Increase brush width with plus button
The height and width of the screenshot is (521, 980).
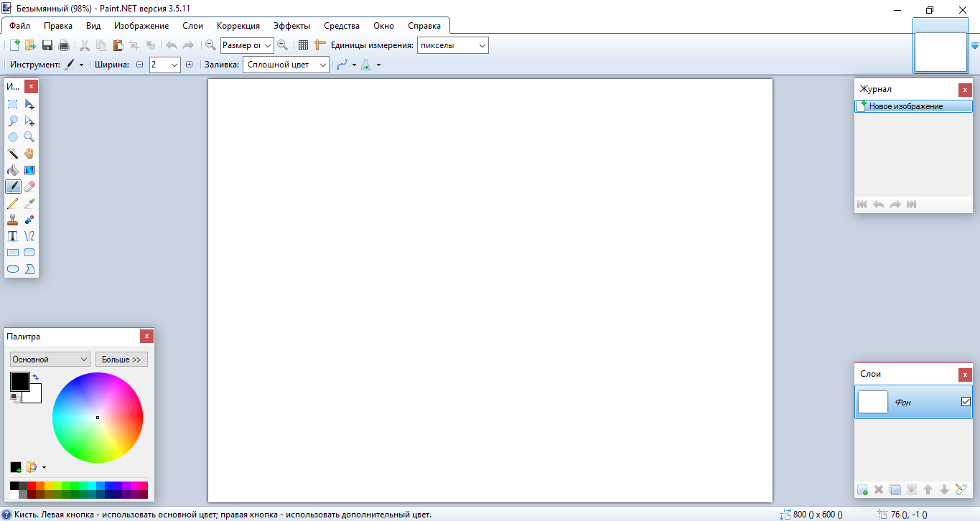[189, 65]
